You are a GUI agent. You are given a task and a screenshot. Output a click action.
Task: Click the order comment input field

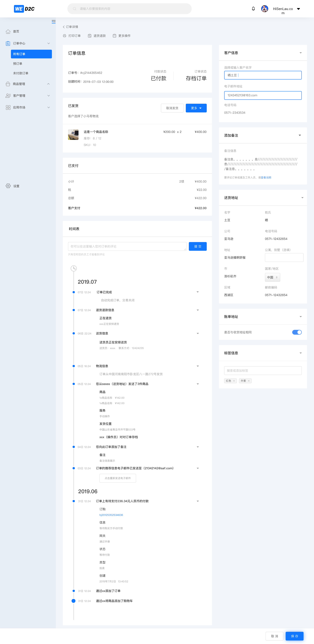tap(127, 246)
